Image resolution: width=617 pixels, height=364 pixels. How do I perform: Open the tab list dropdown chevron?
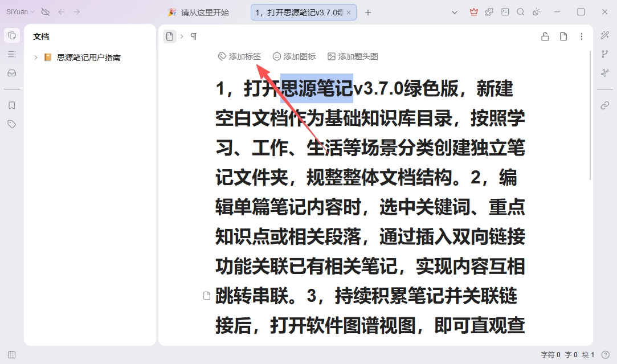[455, 12]
